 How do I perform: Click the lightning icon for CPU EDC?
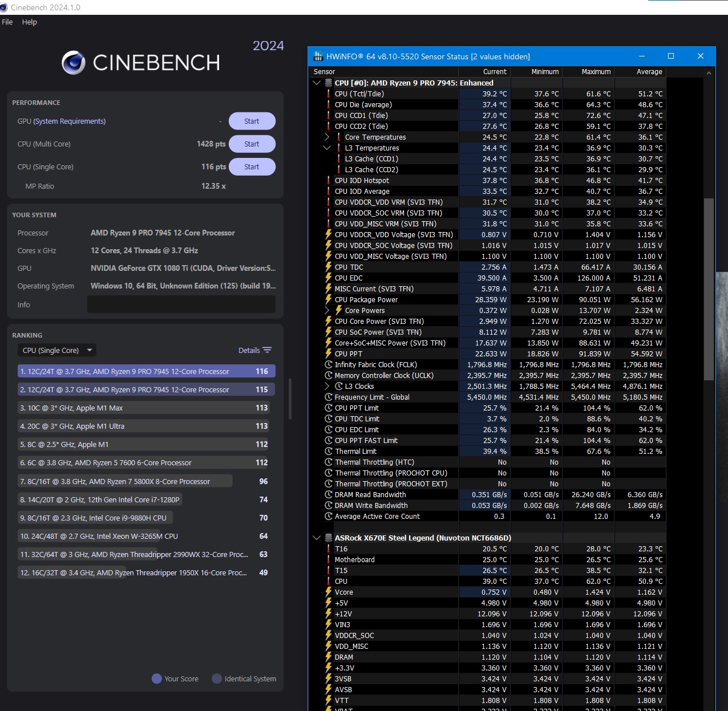point(329,278)
